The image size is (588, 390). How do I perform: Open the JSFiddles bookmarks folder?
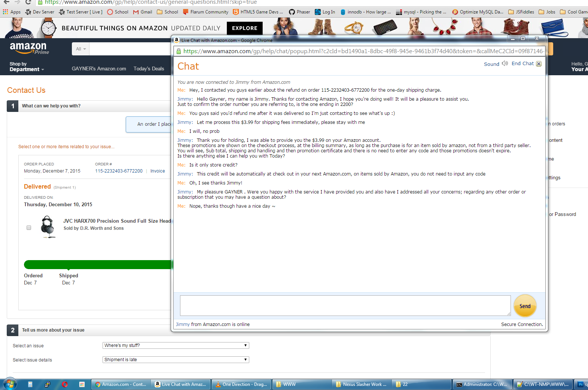[521, 12]
